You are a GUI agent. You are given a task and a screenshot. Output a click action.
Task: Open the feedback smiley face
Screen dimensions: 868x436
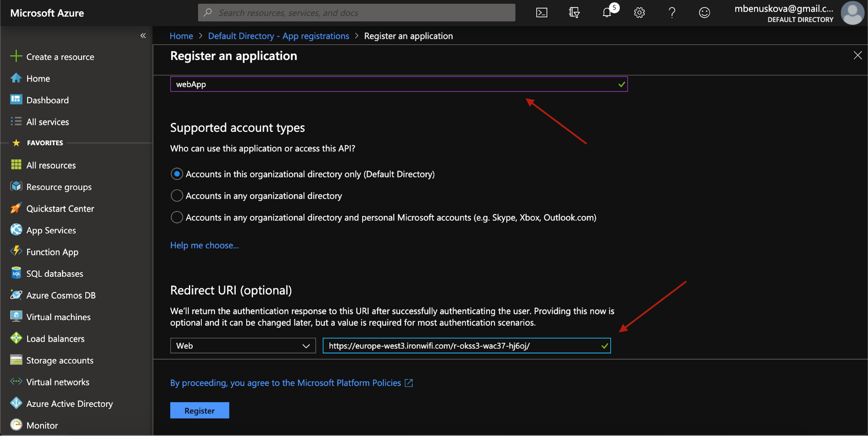[x=704, y=13]
